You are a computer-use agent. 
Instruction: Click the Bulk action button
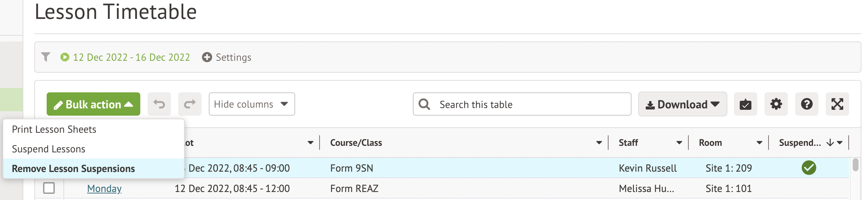[x=93, y=104]
